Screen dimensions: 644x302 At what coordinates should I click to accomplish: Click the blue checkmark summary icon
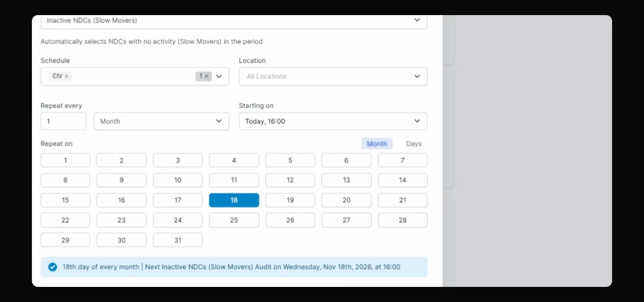click(x=52, y=267)
